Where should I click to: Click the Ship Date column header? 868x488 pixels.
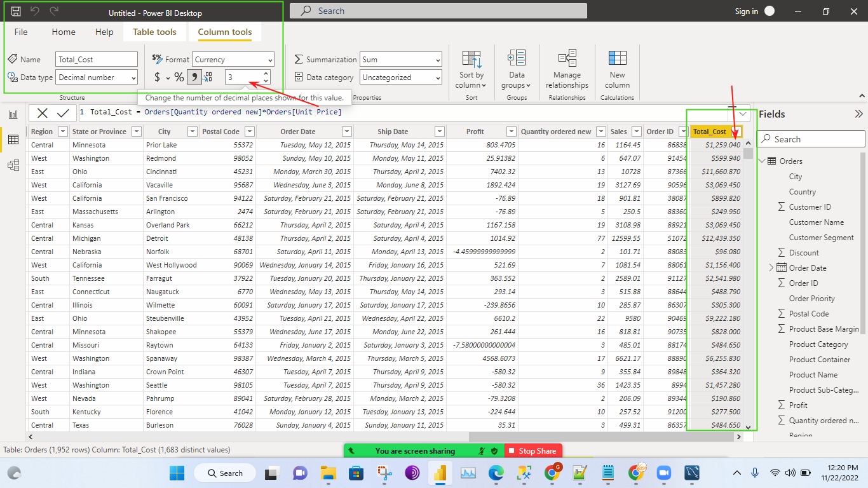pyautogui.click(x=393, y=132)
